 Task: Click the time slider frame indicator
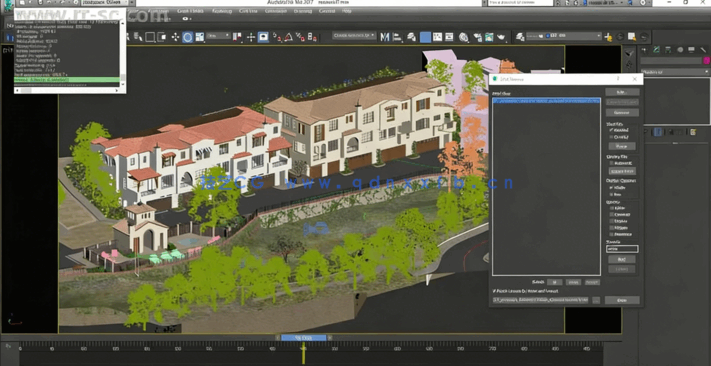pyautogui.click(x=303, y=338)
